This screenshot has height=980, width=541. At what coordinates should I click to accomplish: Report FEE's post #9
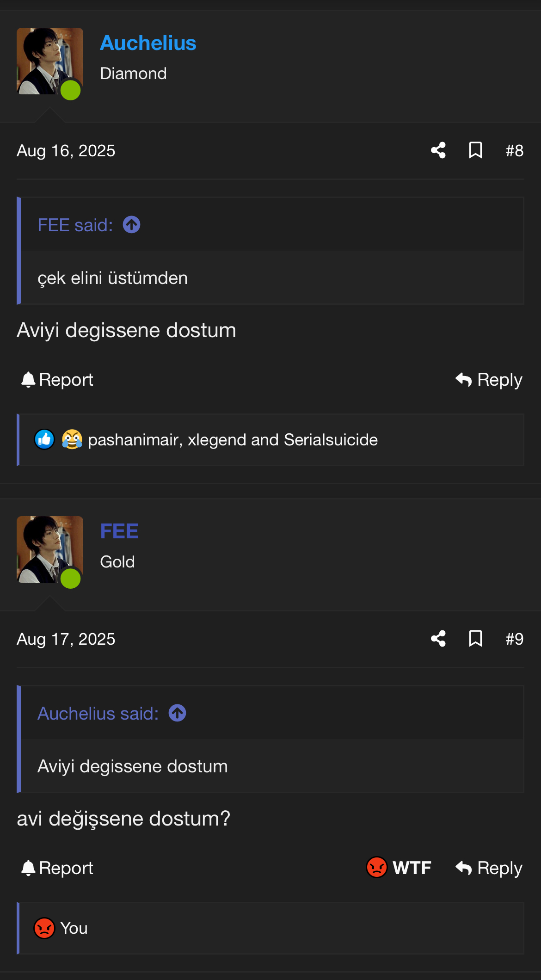pyautogui.click(x=57, y=868)
